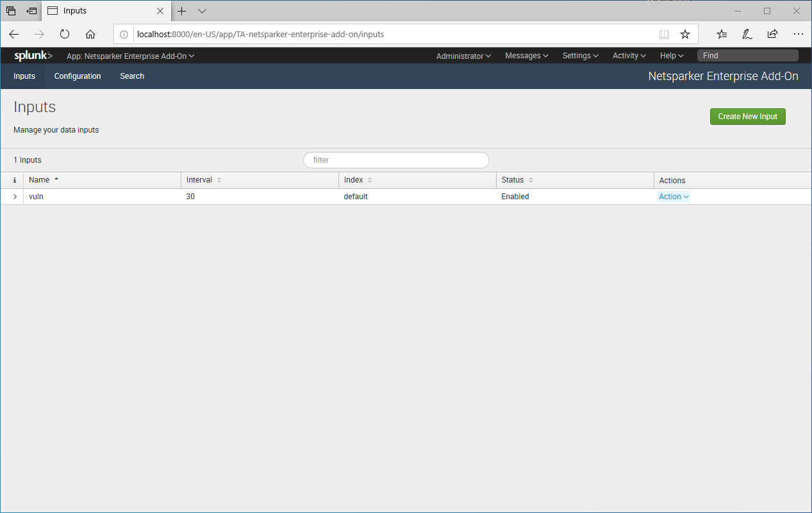The image size is (812, 513).
Task: Open Microsoft Edge share icon
Action: [x=772, y=34]
